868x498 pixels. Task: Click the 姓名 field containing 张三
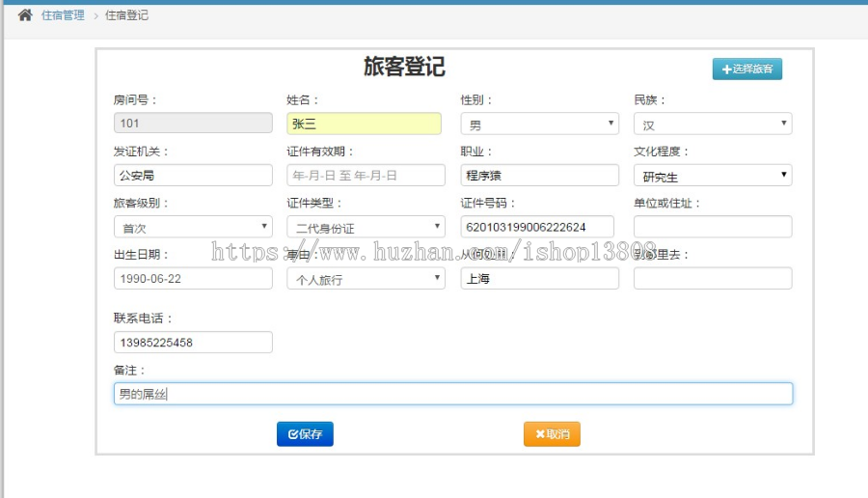364,124
